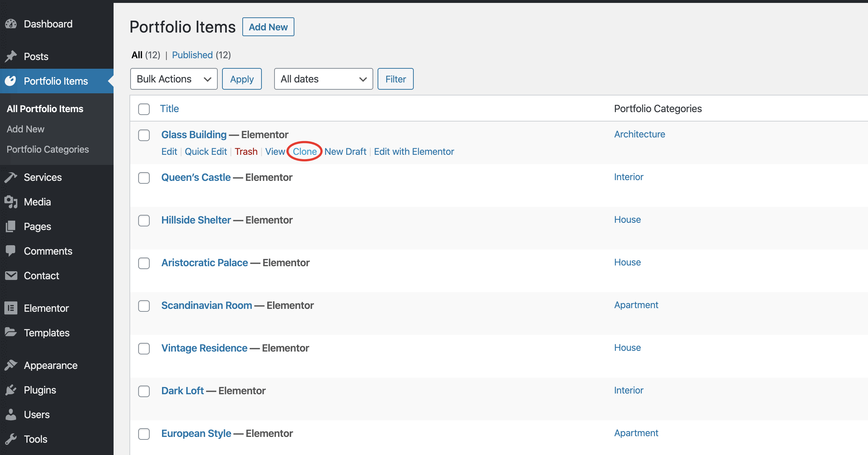The image size is (868, 455).
Task: Click the Comments speech bubble icon
Action: [11, 251]
